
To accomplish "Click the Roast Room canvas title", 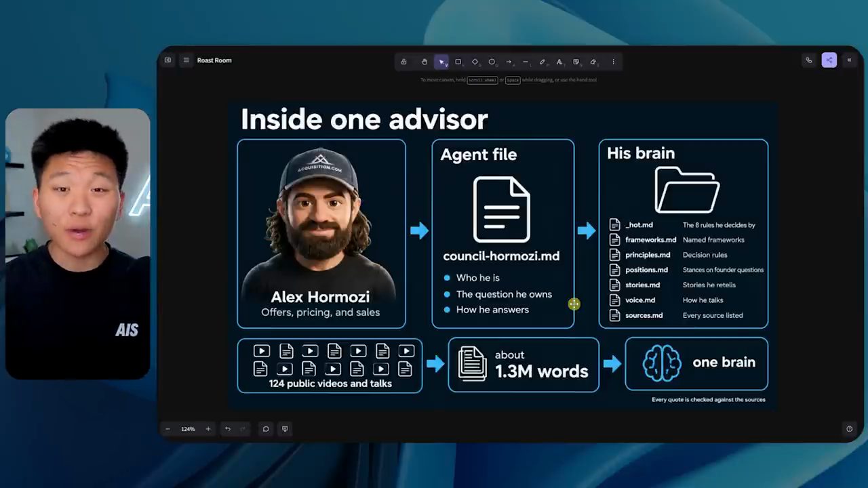I will [x=214, y=60].
